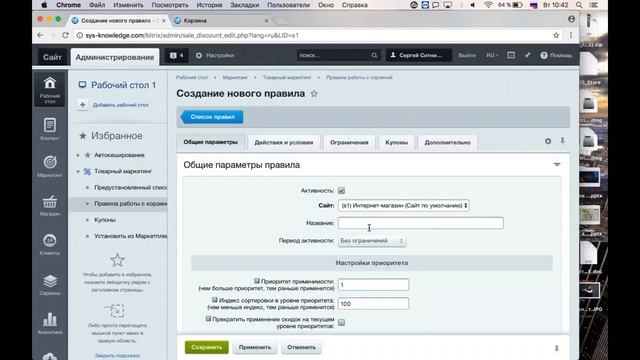Open notifications counter in admin top bar

point(176,55)
